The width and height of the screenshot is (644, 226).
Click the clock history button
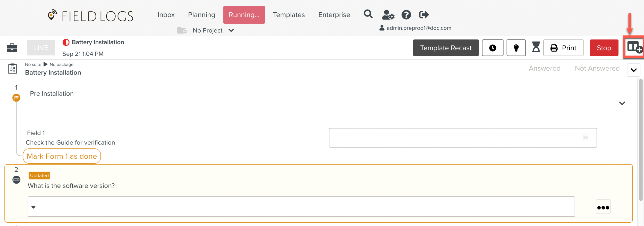492,48
